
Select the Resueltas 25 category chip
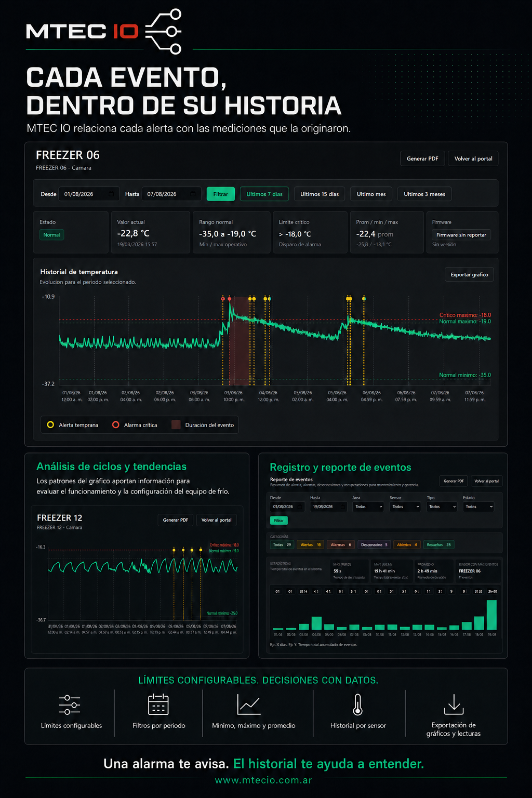(x=439, y=544)
